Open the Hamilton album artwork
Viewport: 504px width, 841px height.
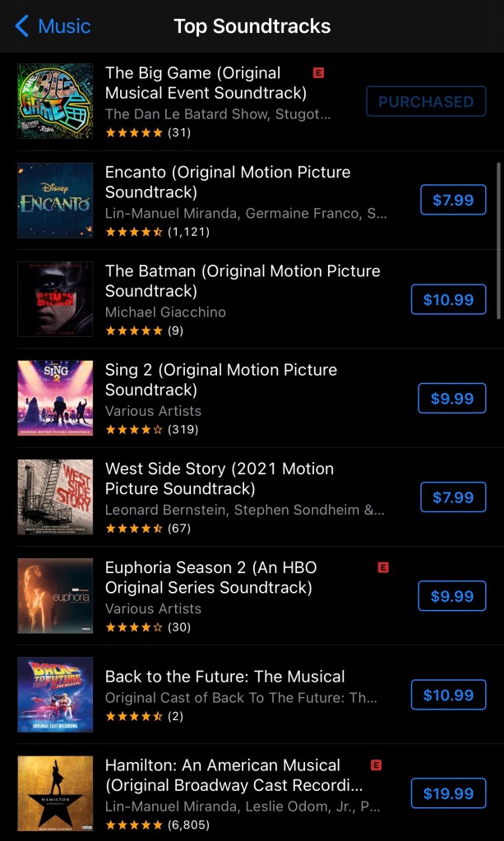[x=55, y=793]
